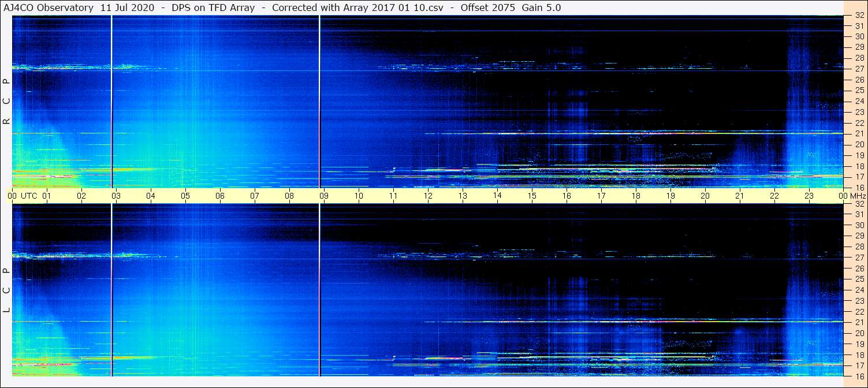Select the 27 MHz label in the upper panel

(x=859, y=68)
